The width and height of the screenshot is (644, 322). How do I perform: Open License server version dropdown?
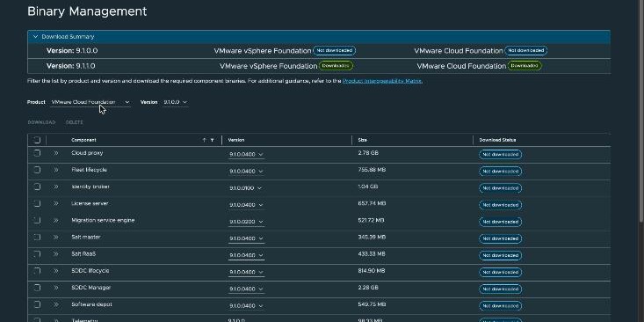point(246,205)
